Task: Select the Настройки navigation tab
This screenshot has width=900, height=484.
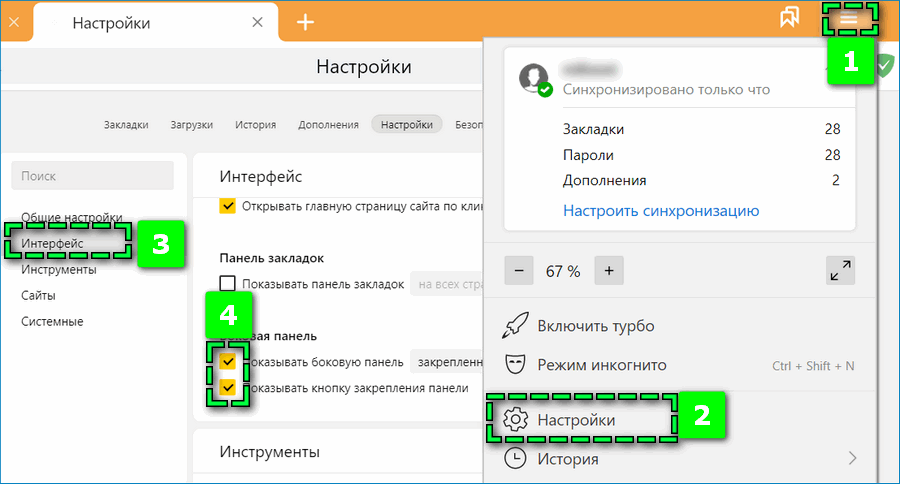Action: tap(407, 125)
